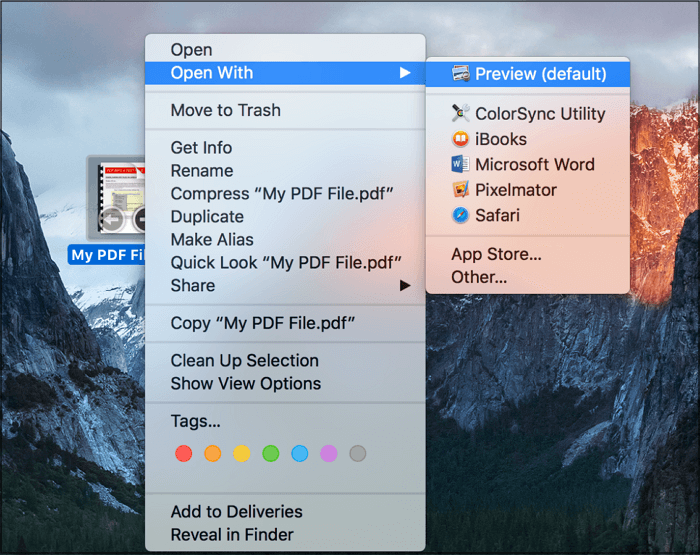Select Reveal in Finder

click(x=285, y=534)
